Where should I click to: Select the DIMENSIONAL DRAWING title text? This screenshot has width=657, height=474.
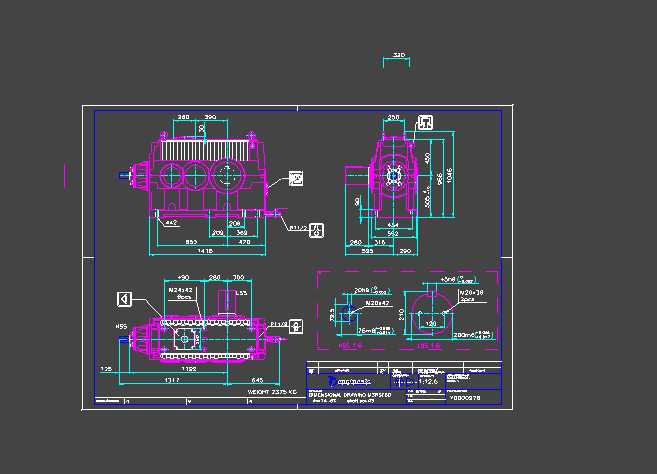click(x=350, y=395)
